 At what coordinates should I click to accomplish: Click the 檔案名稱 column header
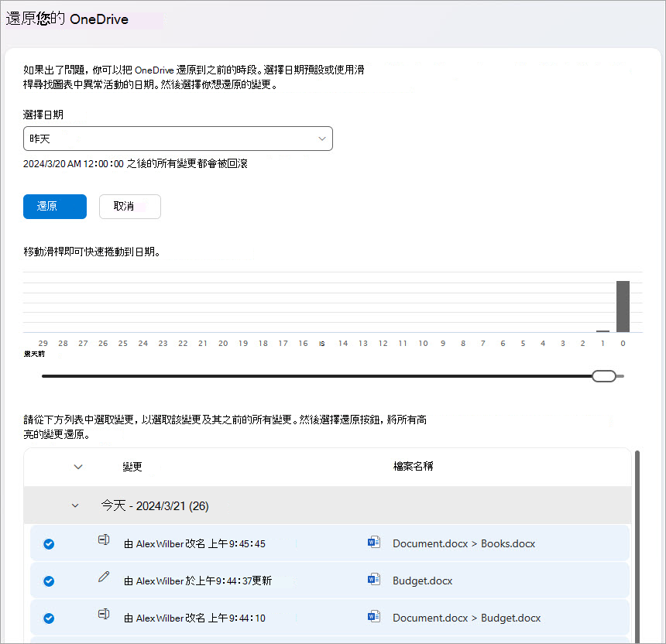point(413,466)
